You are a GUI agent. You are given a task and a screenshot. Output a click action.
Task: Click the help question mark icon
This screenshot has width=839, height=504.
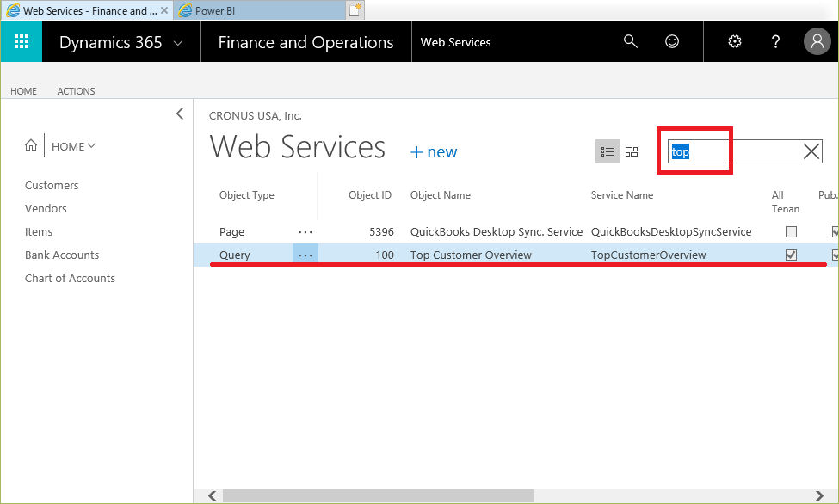click(775, 41)
